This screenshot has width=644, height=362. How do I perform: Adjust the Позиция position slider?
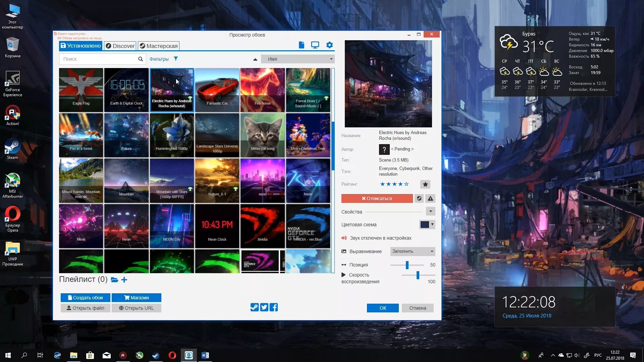point(408,264)
